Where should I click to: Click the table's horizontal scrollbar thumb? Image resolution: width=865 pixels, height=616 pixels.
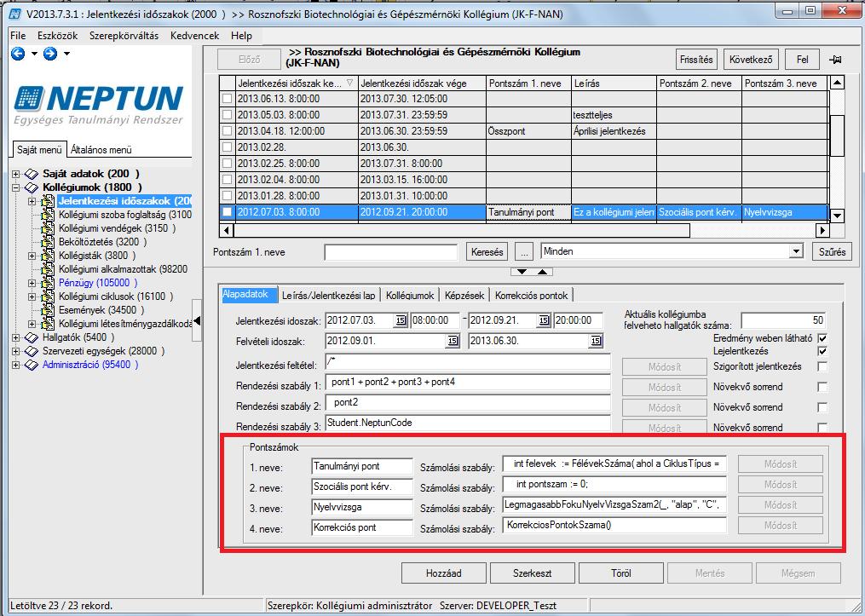pos(461,230)
